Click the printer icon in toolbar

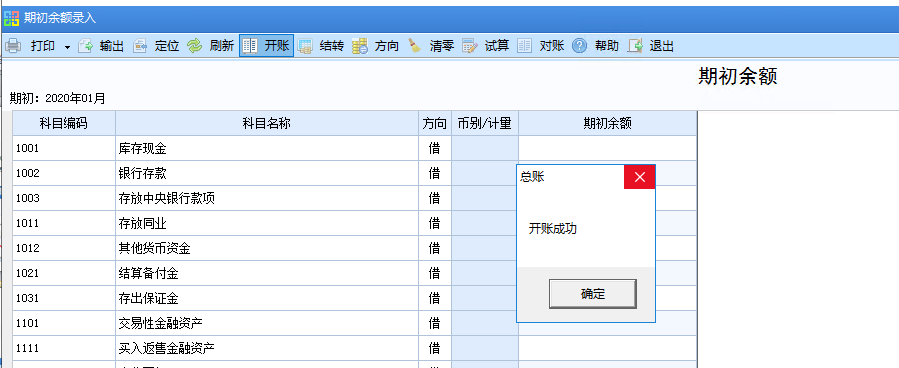pyautogui.click(x=13, y=46)
